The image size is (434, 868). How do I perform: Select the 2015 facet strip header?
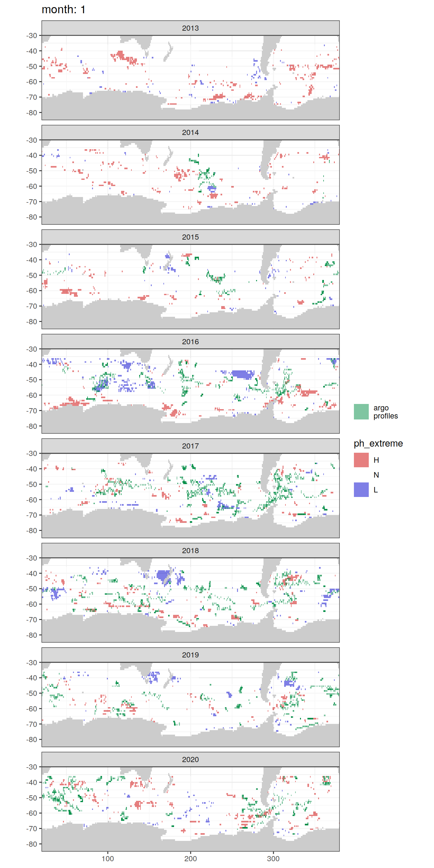(191, 237)
